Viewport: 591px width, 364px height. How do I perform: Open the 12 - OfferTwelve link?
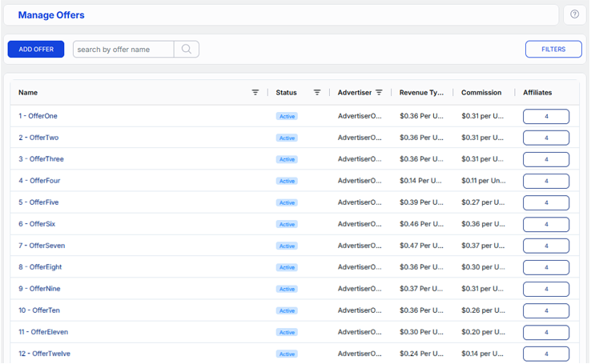click(x=43, y=354)
